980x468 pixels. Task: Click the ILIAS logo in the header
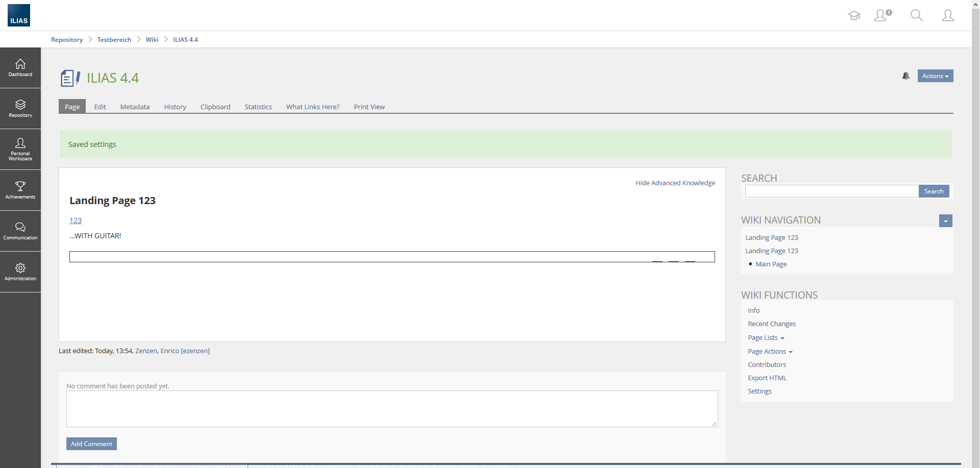[19, 15]
